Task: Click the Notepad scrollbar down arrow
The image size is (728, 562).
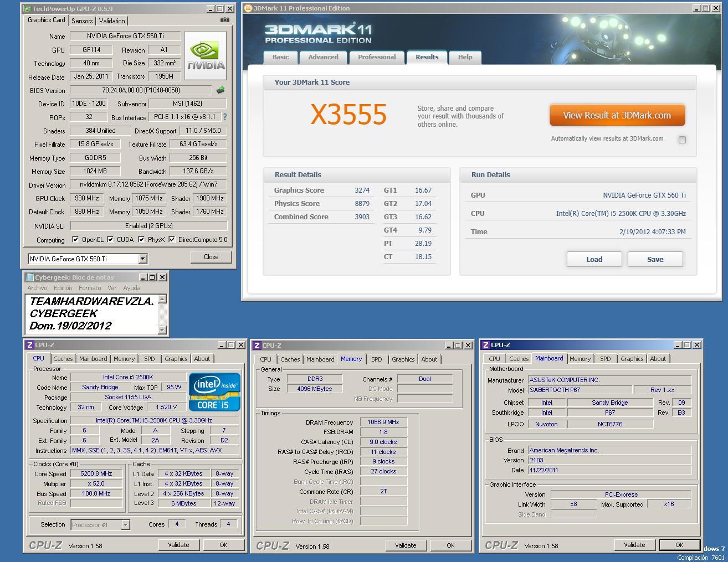Action: [162, 329]
